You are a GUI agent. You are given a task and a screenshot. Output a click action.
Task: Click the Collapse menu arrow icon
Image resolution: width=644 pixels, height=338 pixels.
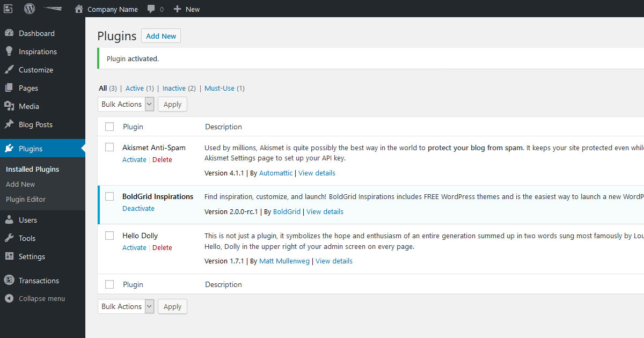click(9, 298)
